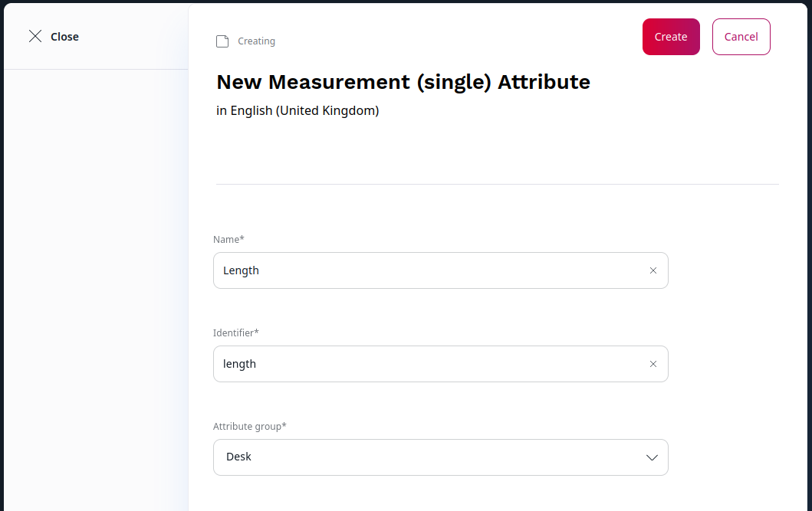Open the Attribute group dropdown
812x511 pixels.
(x=441, y=457)
